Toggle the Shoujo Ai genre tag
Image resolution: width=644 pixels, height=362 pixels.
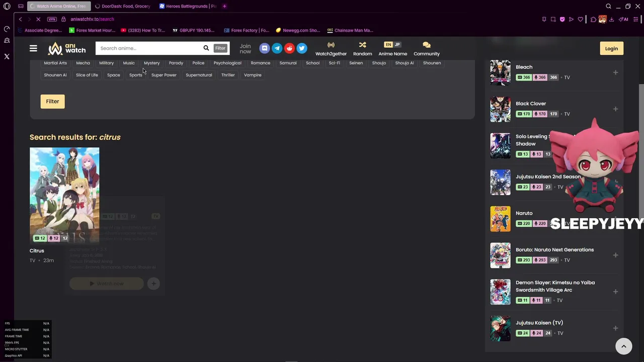(405, 63)
